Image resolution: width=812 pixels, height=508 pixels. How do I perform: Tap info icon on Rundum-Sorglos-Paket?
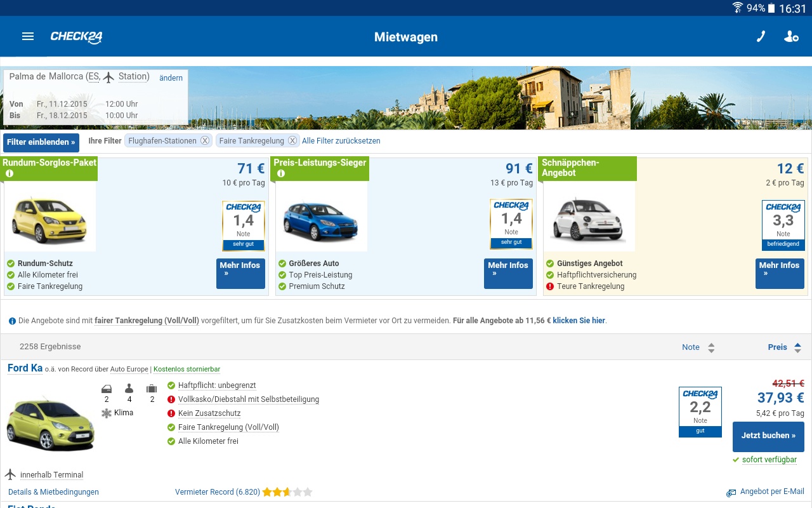tap(10, 173)
